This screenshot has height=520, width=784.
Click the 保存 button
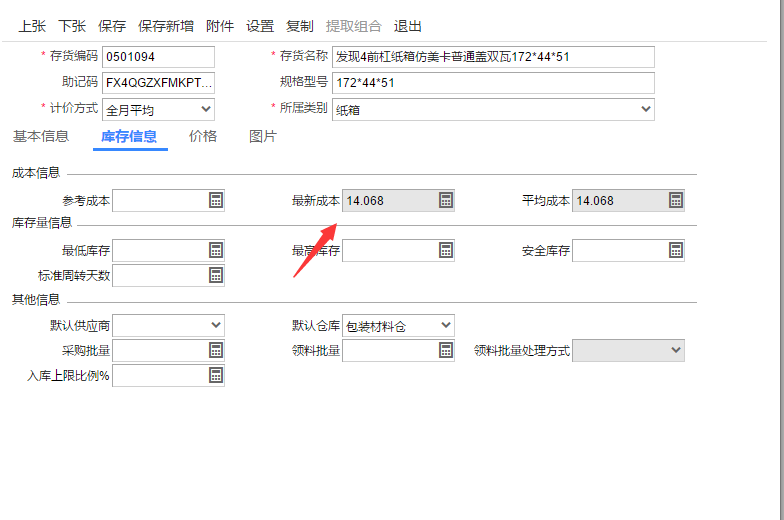coord(112,26)
